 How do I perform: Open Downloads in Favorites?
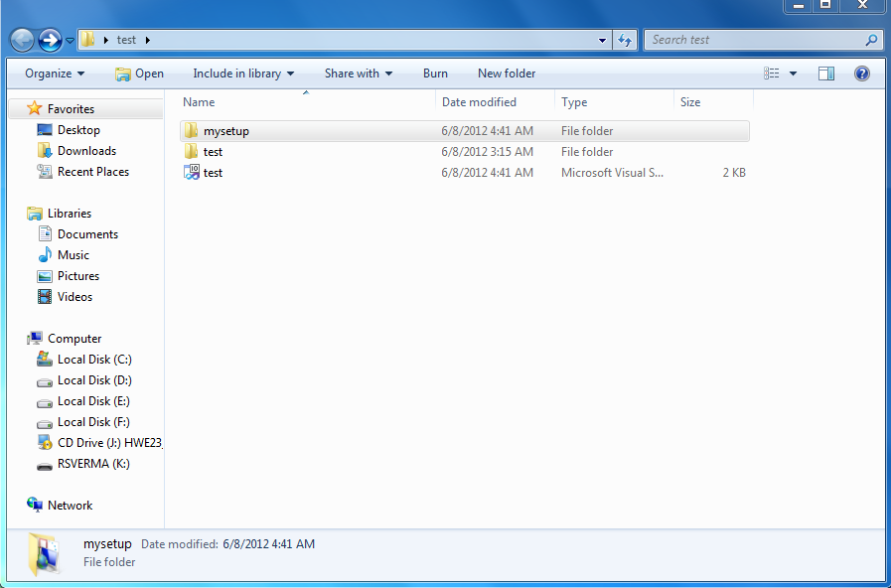click(x=86, y=151)
